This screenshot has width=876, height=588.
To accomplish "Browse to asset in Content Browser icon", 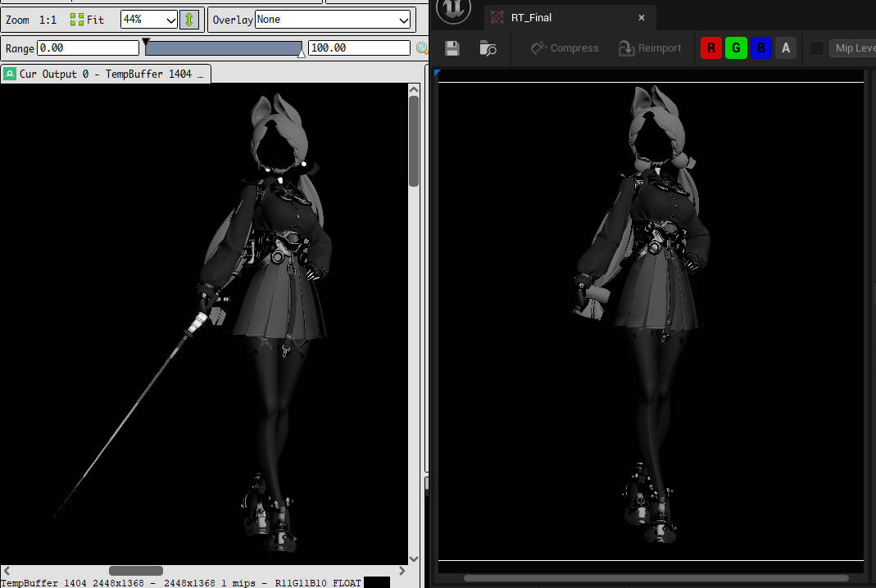I will coord(488,48).
